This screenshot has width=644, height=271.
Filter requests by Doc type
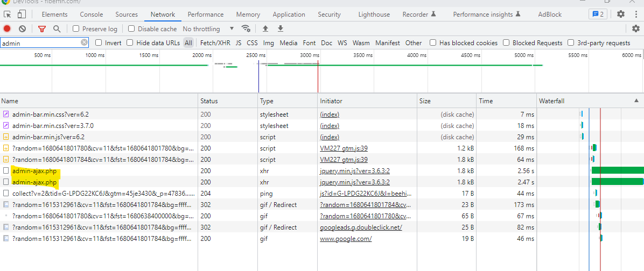coord(326,42)
